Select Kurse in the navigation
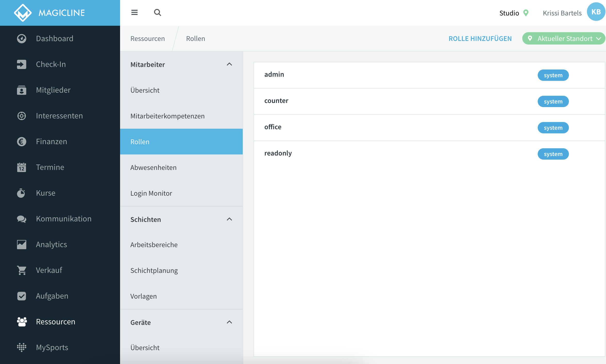 (x=46, y=193)
